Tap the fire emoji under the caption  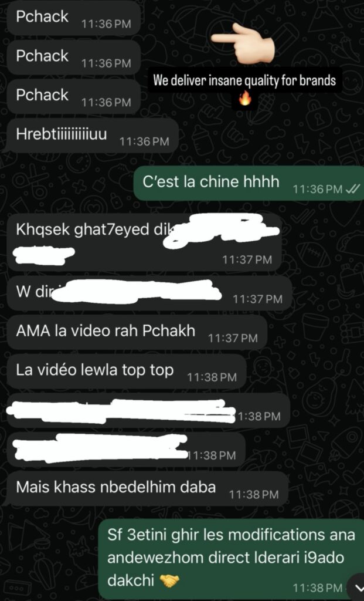[x=244, y=99]
